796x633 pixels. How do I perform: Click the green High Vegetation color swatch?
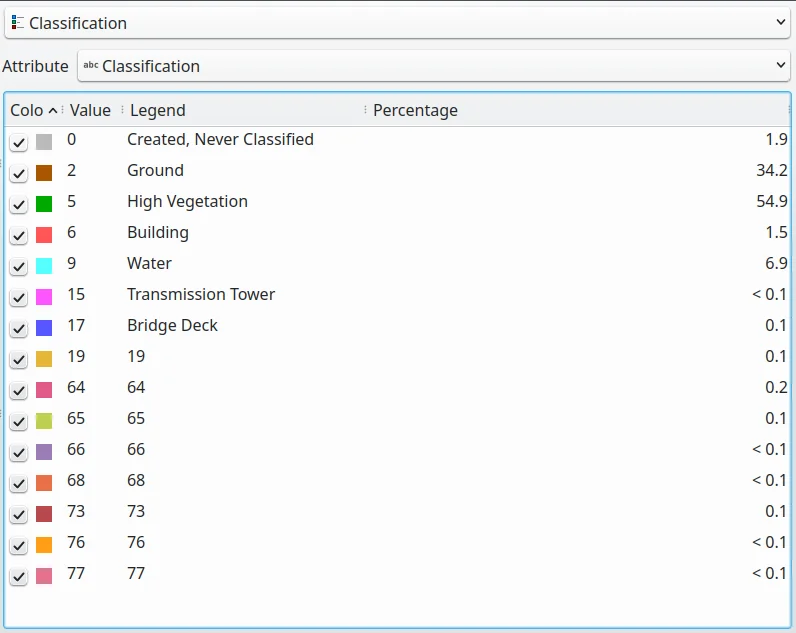44,204
